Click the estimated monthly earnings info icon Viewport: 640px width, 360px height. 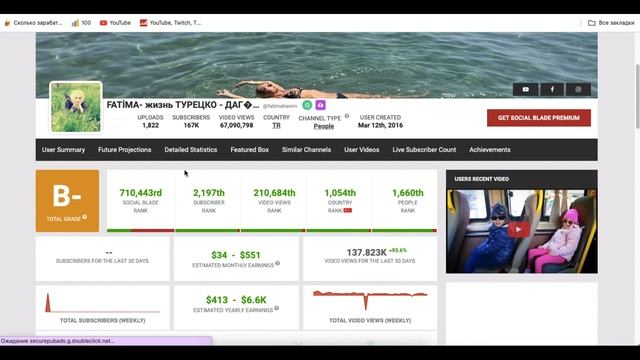(278, 263)
